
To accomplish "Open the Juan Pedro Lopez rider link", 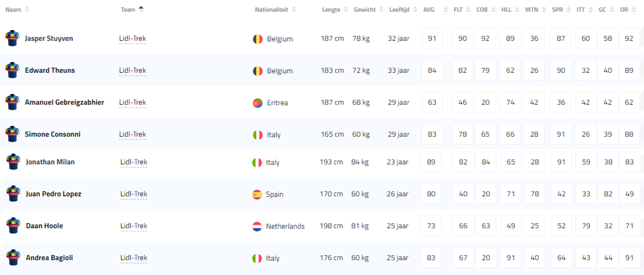I will [x=54, y=194].
